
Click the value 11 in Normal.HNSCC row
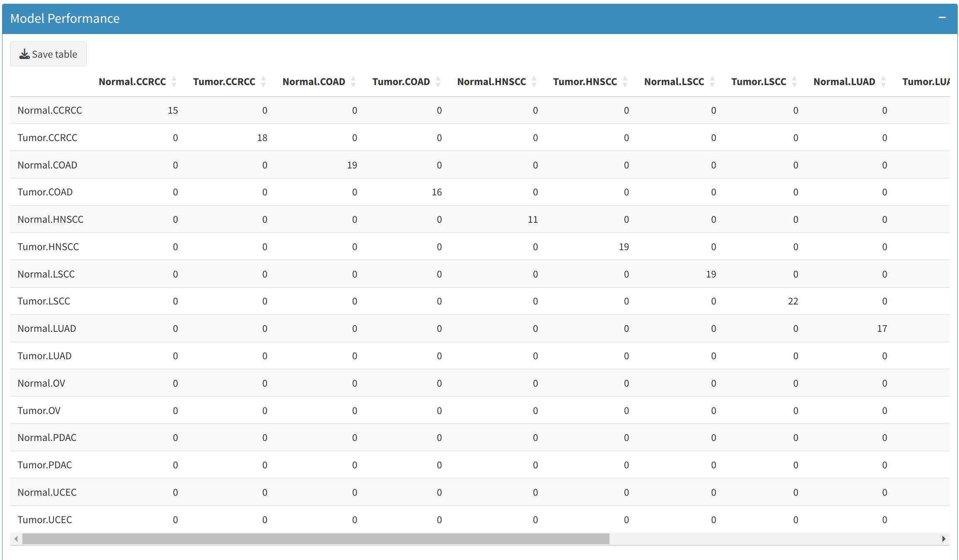533,219
